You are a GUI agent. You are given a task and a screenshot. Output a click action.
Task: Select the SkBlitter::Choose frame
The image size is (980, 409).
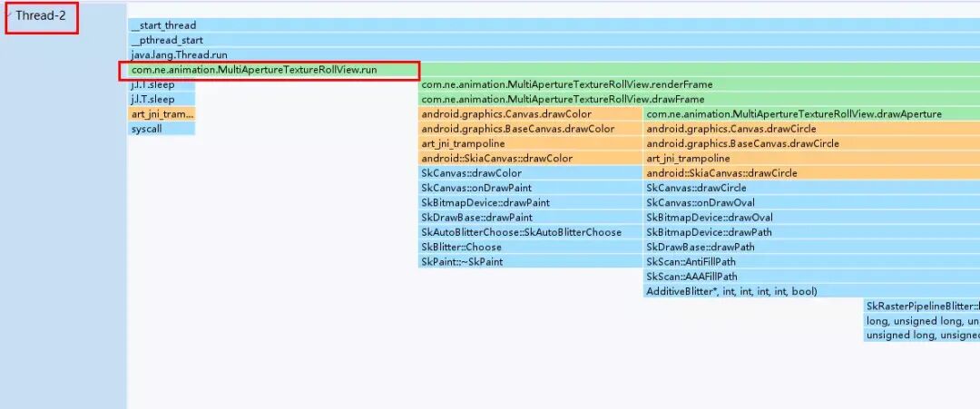tap(530, 248)
